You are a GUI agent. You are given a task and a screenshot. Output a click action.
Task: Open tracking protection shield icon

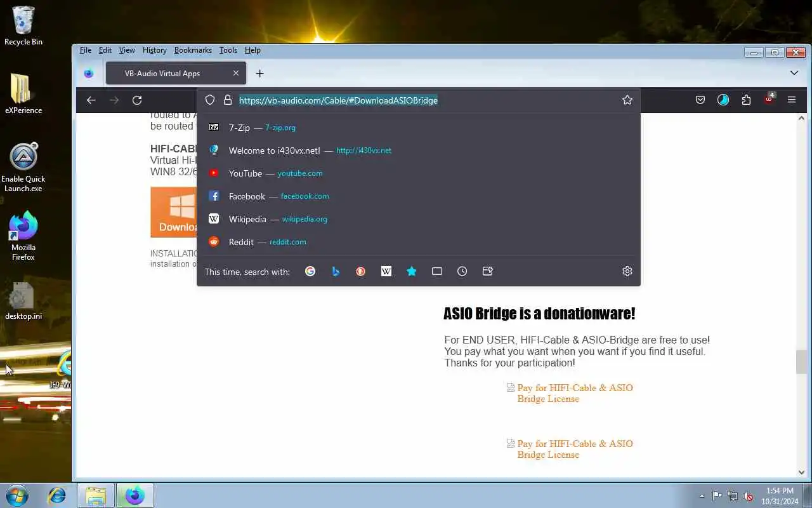click(x=210, y=100)
